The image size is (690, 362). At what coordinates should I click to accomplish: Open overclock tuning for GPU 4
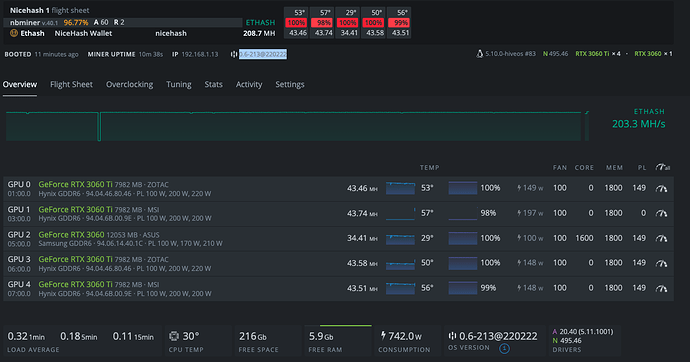[x=661, y=288]
